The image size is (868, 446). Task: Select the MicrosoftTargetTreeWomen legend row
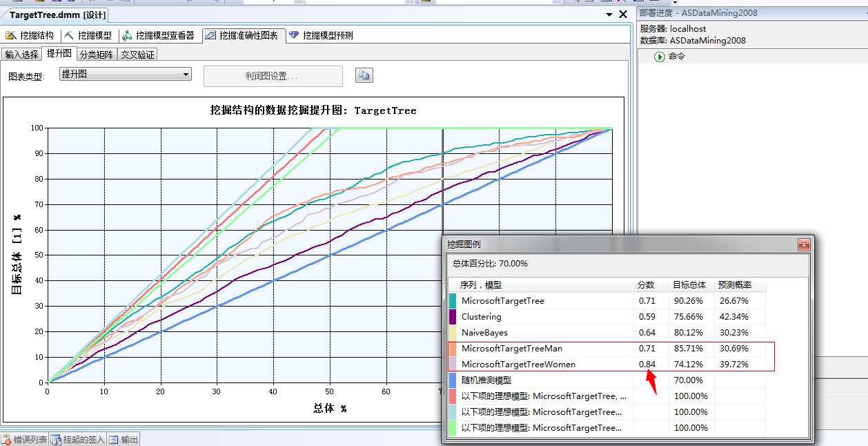607,365
